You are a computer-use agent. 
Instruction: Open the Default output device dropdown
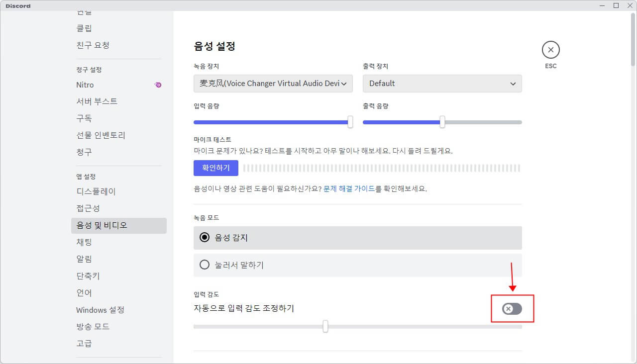442,84
